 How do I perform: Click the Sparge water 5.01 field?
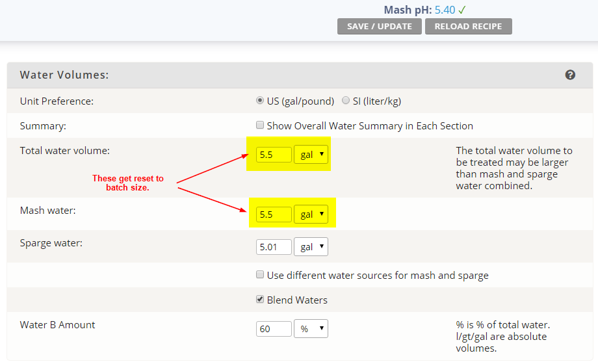(x=274, y=247)
